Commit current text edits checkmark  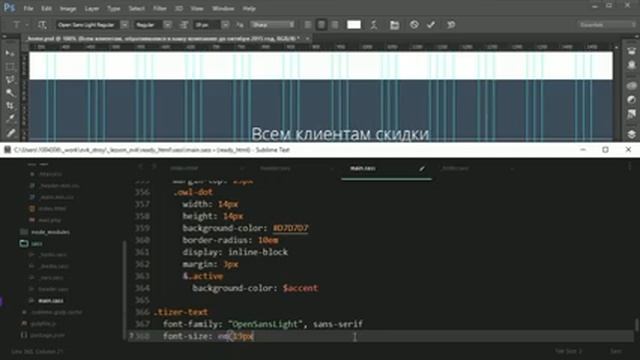click(431, 25)
